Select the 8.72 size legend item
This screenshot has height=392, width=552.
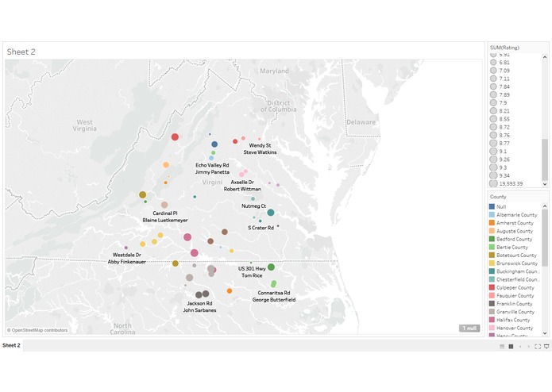(500, 127)
